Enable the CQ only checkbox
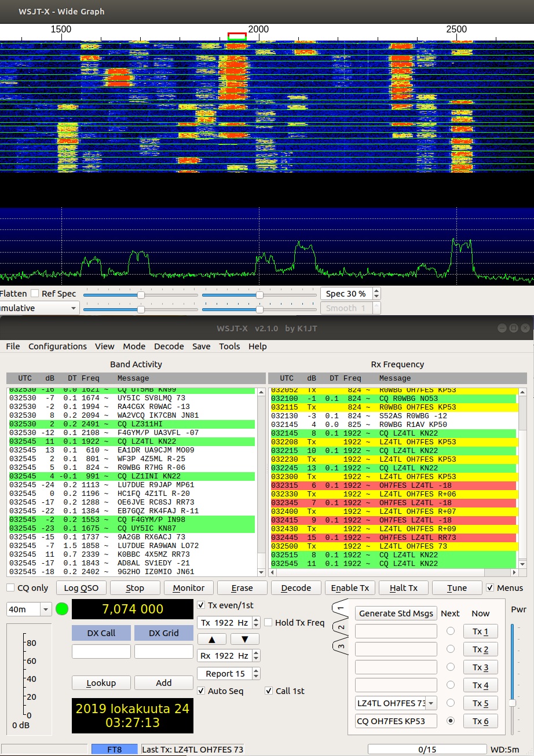 [10, 588]
